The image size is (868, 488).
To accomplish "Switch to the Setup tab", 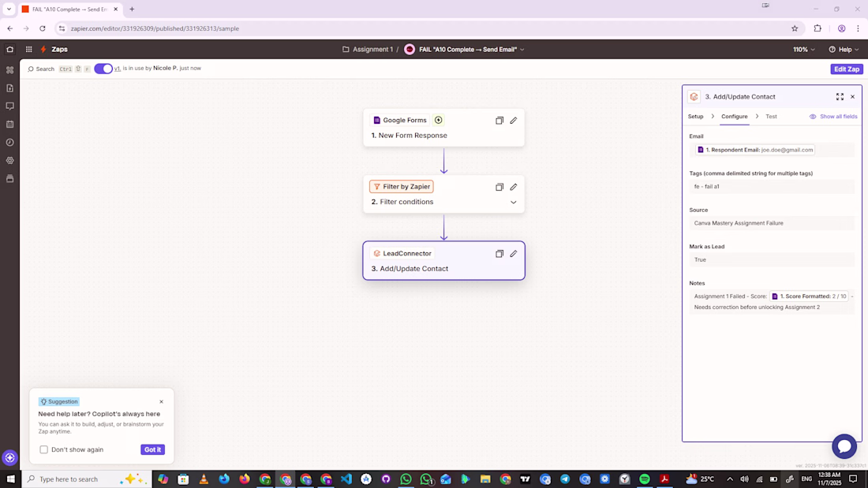I will pos(695,117).
